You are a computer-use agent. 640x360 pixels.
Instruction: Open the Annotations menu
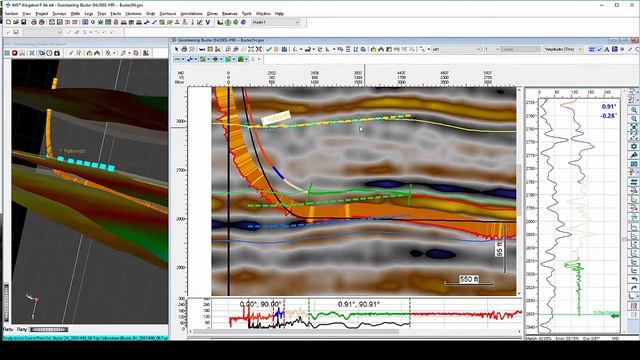click(191, 13)
